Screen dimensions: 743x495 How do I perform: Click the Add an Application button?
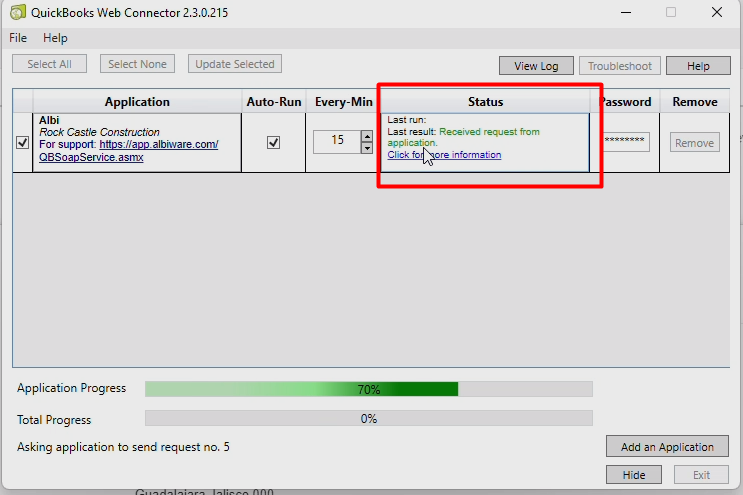(667, 447)
